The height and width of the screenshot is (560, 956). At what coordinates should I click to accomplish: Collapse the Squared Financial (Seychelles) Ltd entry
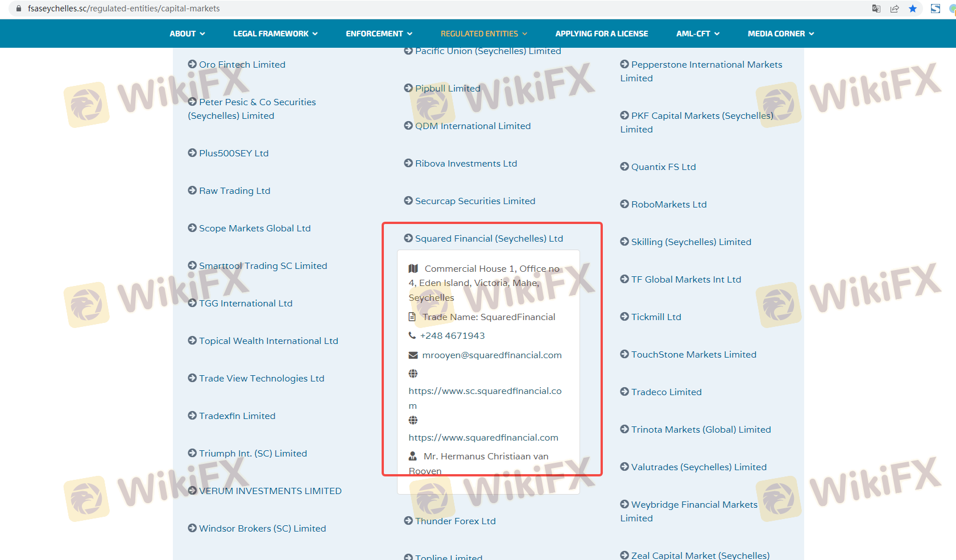click(489, 238)
